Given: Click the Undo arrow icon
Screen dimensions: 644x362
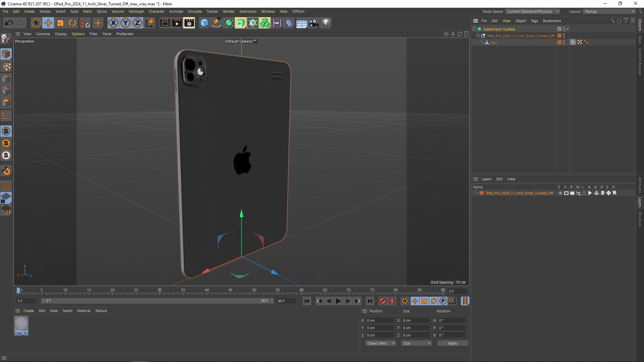Looking at the screenshot, I should tap(9, 23).
